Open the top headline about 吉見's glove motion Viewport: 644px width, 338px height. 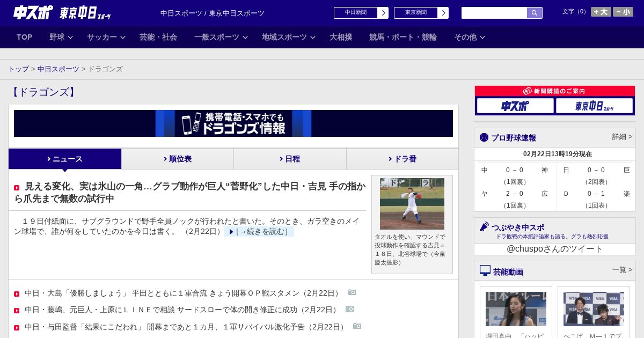pos(190,192)
